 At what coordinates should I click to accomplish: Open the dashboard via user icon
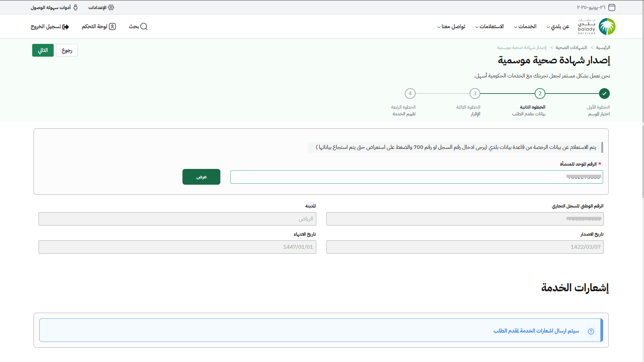[x=112, y=26]
